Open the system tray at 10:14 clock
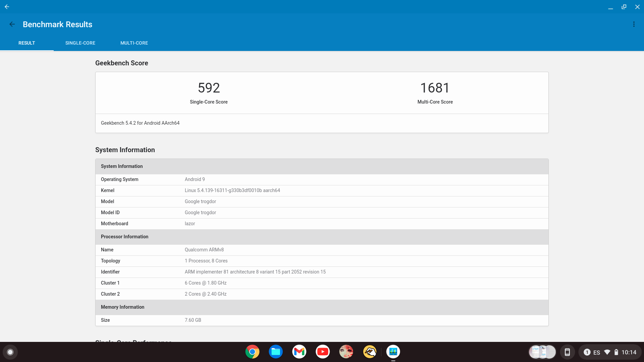Viewport: 644px width, 362px height. click(629, 352)
